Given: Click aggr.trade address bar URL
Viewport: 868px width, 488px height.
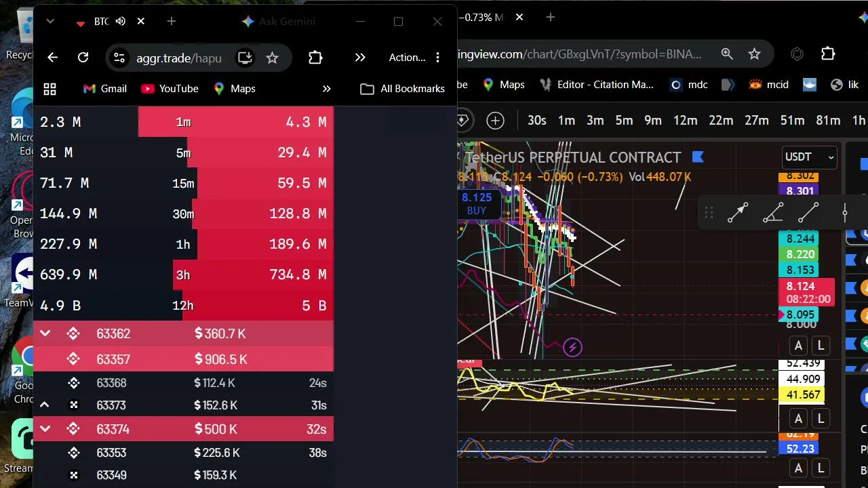Looking at the screenshot, I should (179, 58).
